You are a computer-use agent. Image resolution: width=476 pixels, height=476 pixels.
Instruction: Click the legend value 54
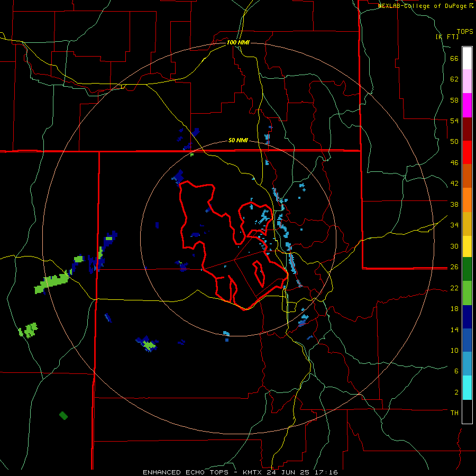pyautogui.click(x=454, y=121)
